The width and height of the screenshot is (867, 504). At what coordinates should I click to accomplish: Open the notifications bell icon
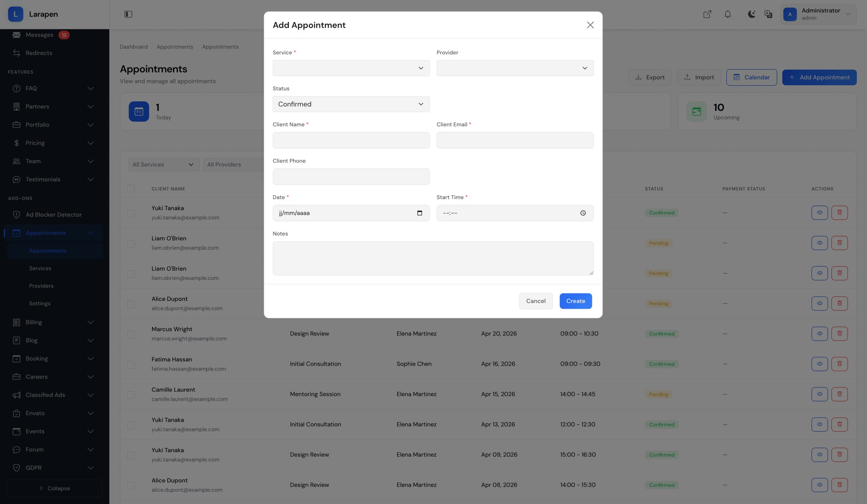727,14
